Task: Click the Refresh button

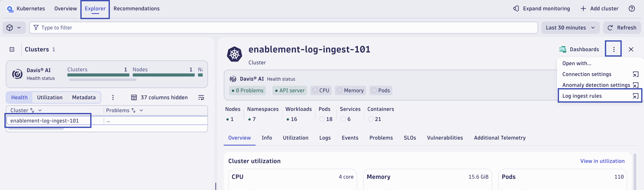Action: tap(622, 28)
